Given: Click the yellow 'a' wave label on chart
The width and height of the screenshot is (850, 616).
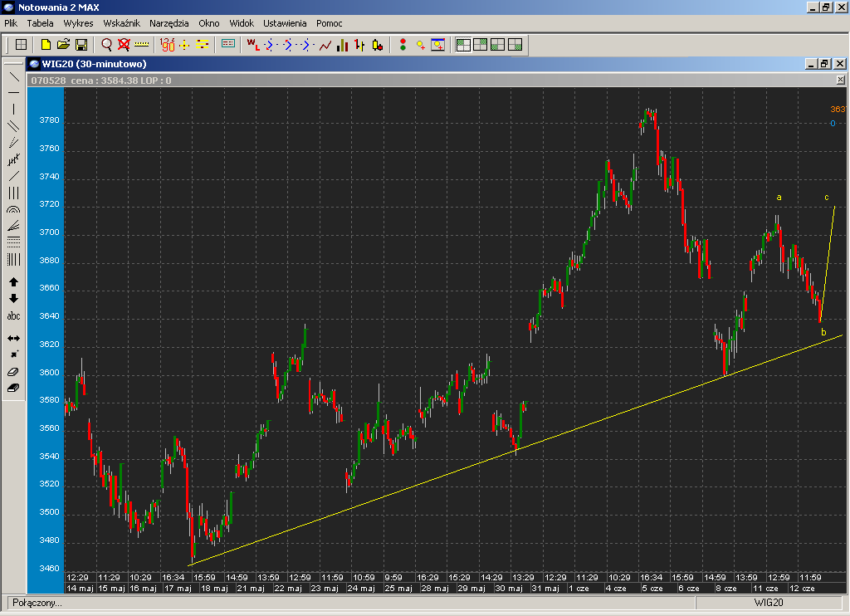Looking at the screenshot, I should (x=779, y=198).
